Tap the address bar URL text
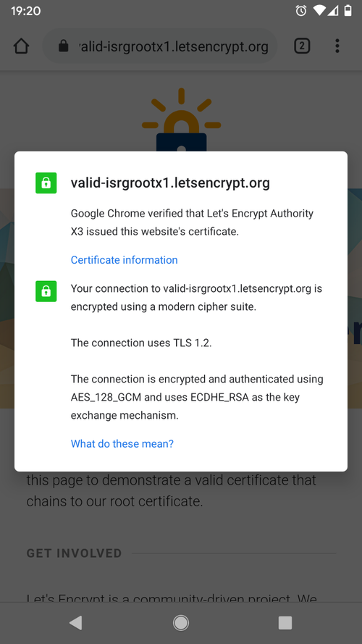 click(173, 46)
